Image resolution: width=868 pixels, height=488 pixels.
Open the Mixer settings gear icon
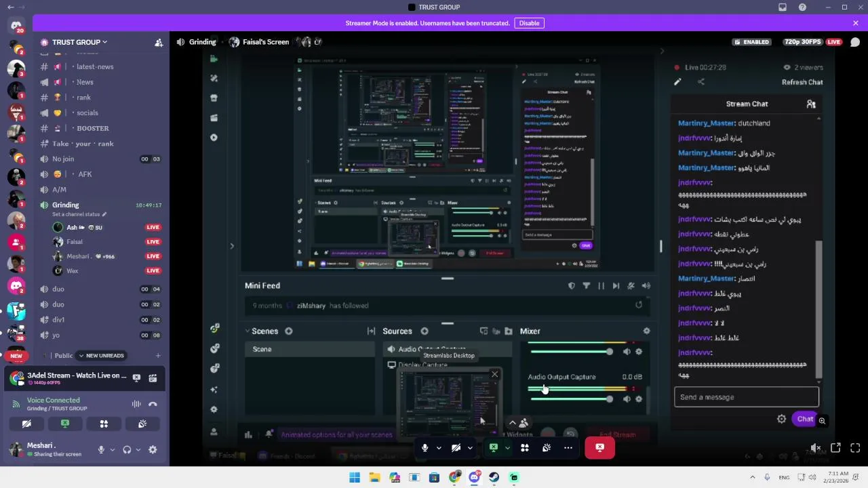click(646, 331)
